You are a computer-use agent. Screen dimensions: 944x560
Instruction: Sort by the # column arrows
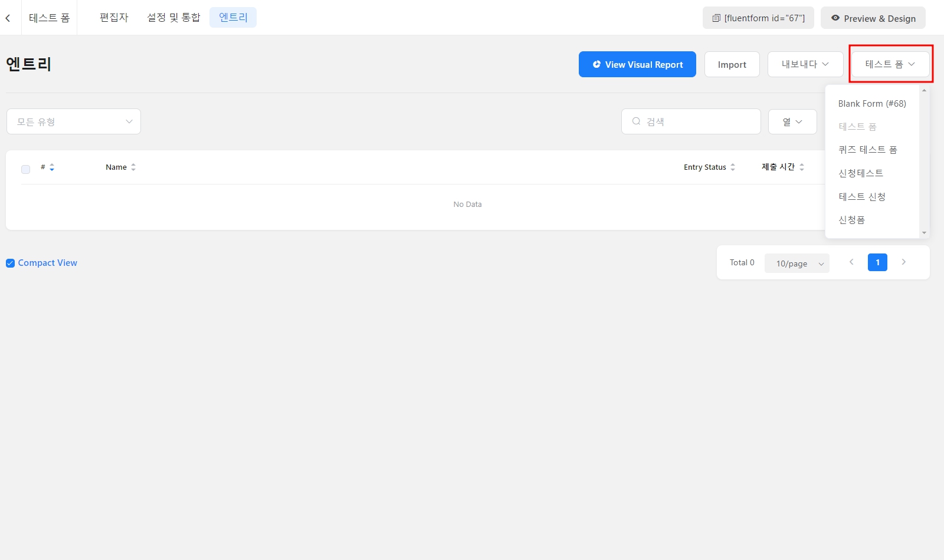(x=52, y=167)
